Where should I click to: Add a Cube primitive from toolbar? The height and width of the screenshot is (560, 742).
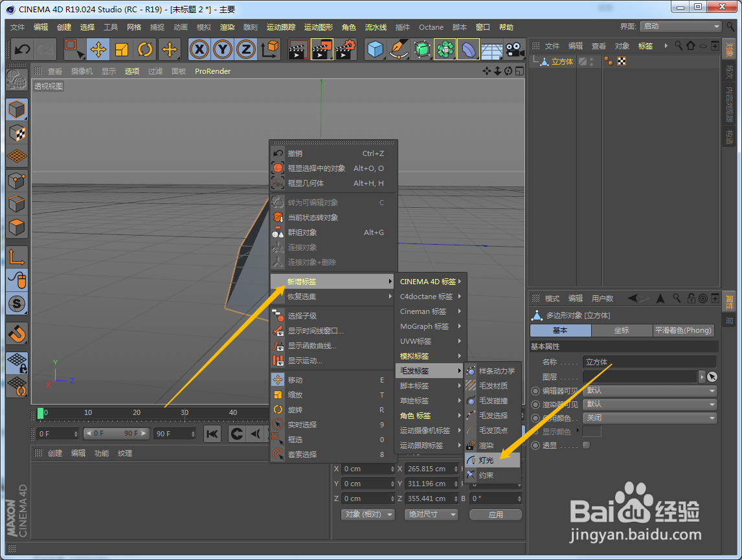pos(376,49)
